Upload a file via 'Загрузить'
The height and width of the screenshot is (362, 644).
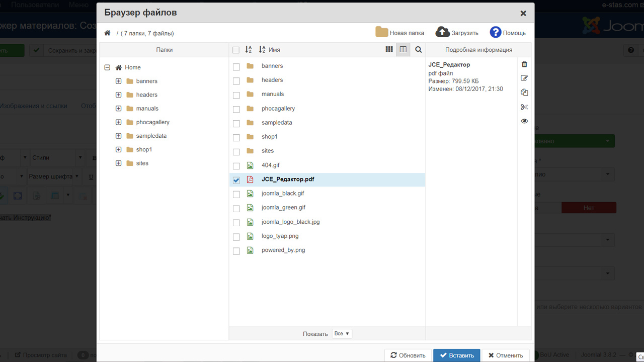coord(457,33)
